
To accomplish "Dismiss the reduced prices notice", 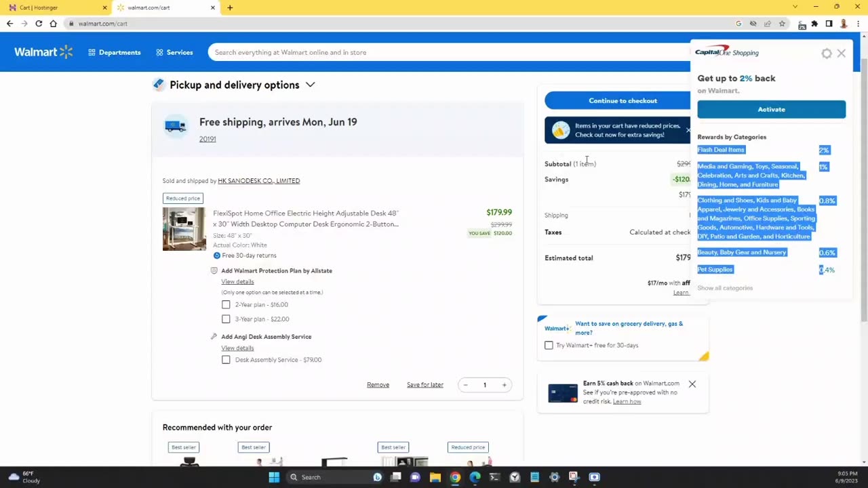I will tap(688, 130).
